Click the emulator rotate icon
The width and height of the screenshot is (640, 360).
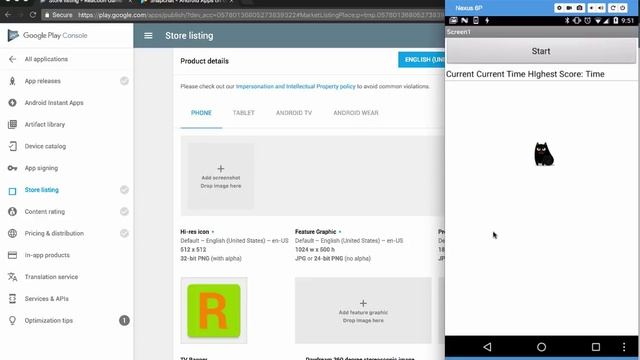click(613, 8)
